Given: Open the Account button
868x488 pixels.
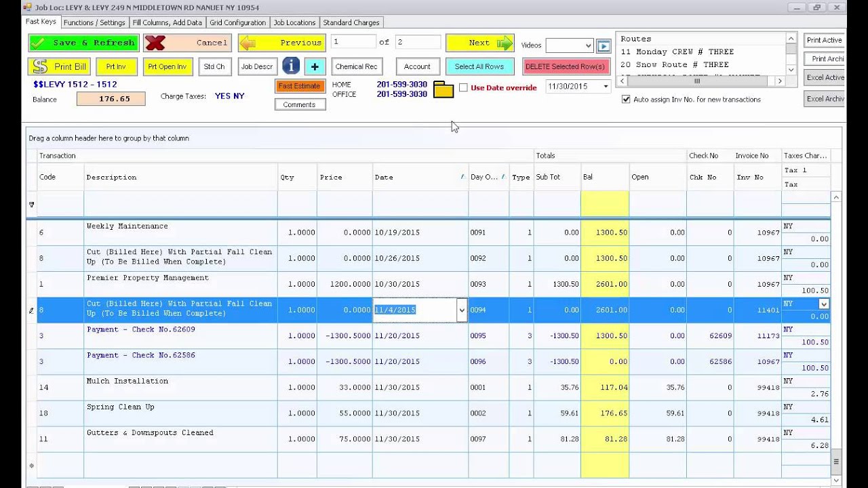Looking at the screenshot, I should pos(417,66).
